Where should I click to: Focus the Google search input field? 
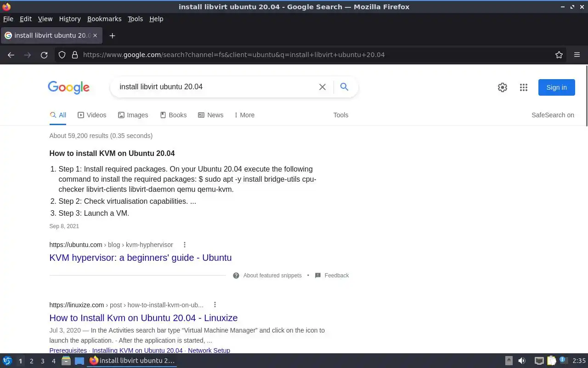pos(216,86)
